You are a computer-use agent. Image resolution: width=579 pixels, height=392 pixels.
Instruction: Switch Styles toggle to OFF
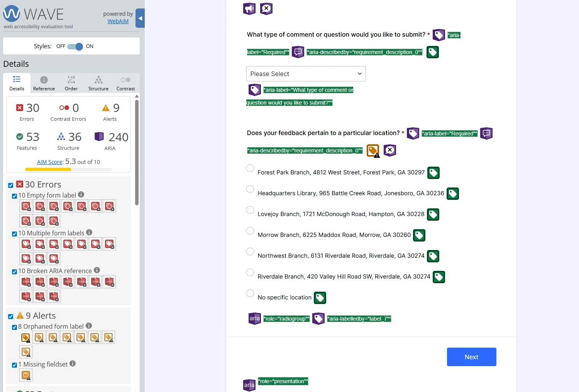point(73,46)
